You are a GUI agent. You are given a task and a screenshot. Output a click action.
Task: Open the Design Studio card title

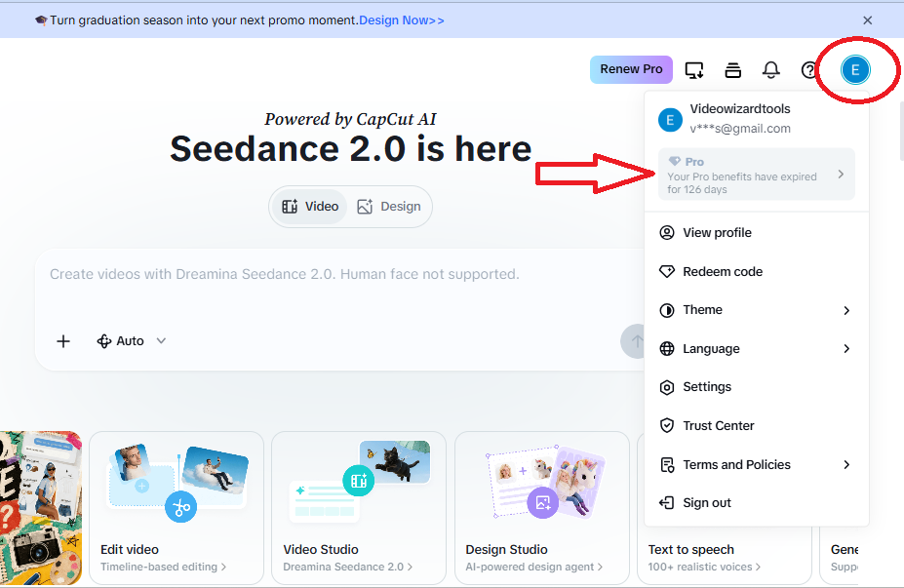tap(506, 549)
